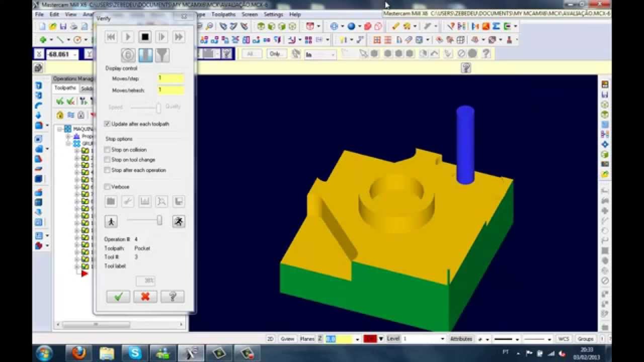The width and height of the screenshot is (644, 362).
Task: Click the Moves/step input field
Action: click(171, 78)
